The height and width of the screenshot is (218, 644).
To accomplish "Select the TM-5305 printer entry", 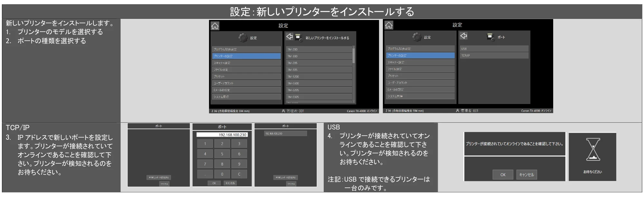I will (x=319, y=97).
